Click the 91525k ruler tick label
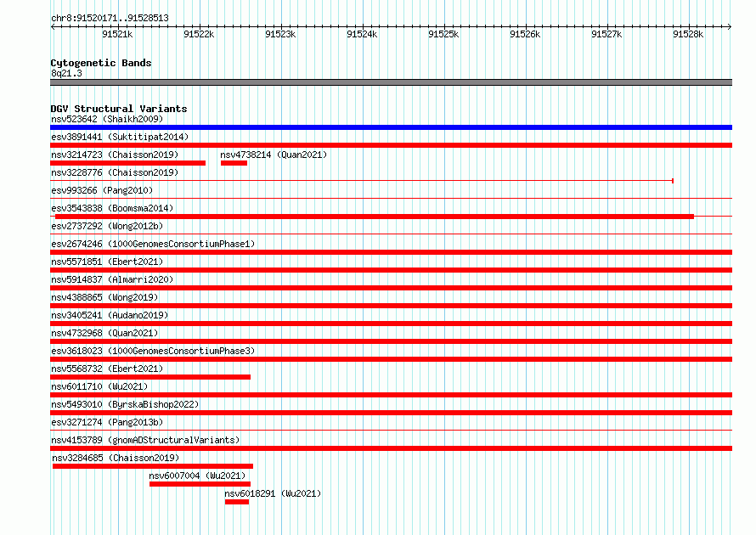Viewport: 756px width, 535px height. [x=443, y=34]
